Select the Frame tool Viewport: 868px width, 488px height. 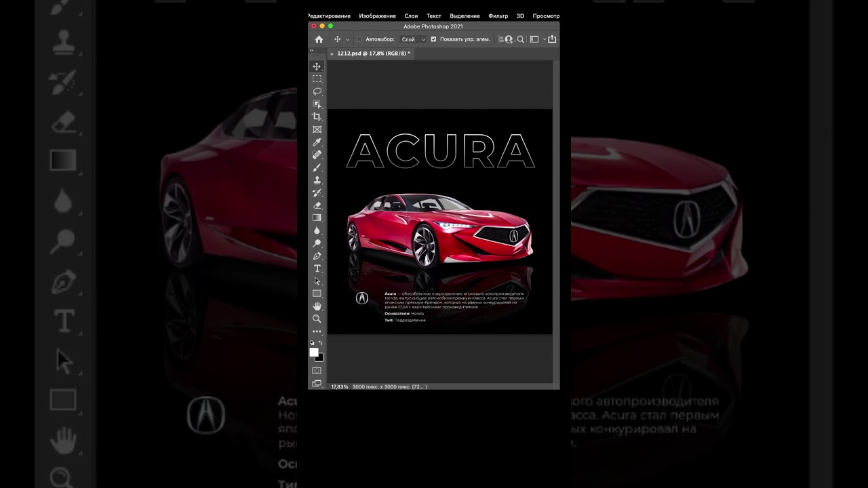[x=317, y=129]
